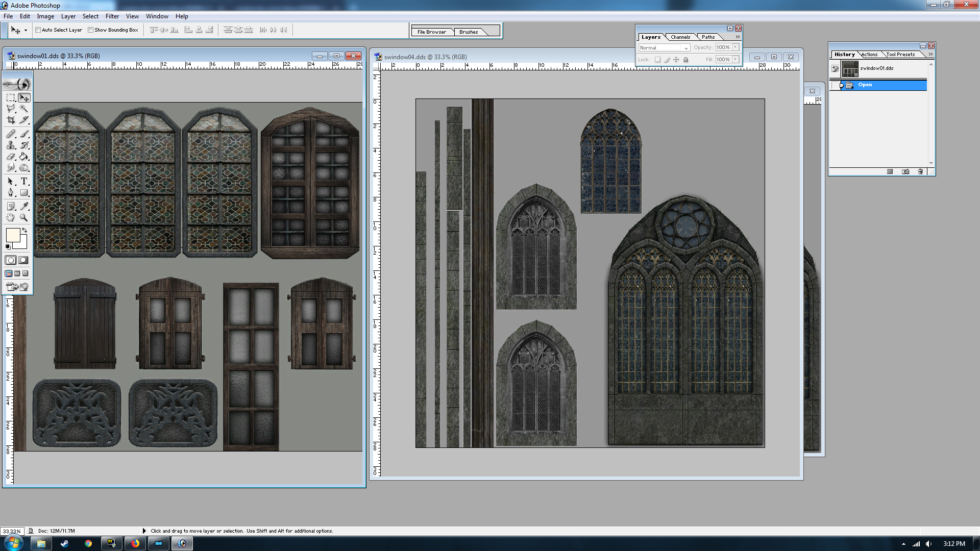Open the Move tool preset picker arrow
The width and height of the screenshot is (980, 551).
(x=26, y=30)
